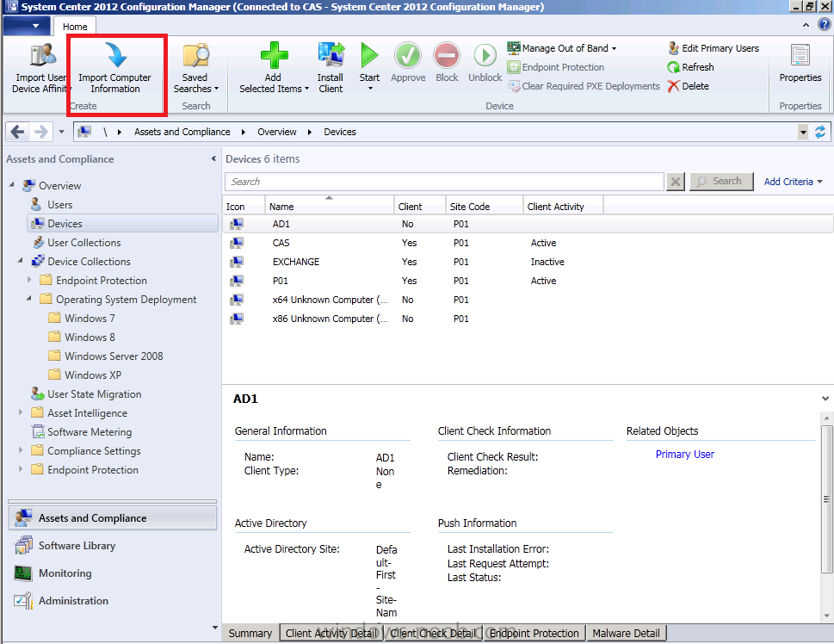Open the Properties ribbon icon
834x644 pixels.
(800, 55)
